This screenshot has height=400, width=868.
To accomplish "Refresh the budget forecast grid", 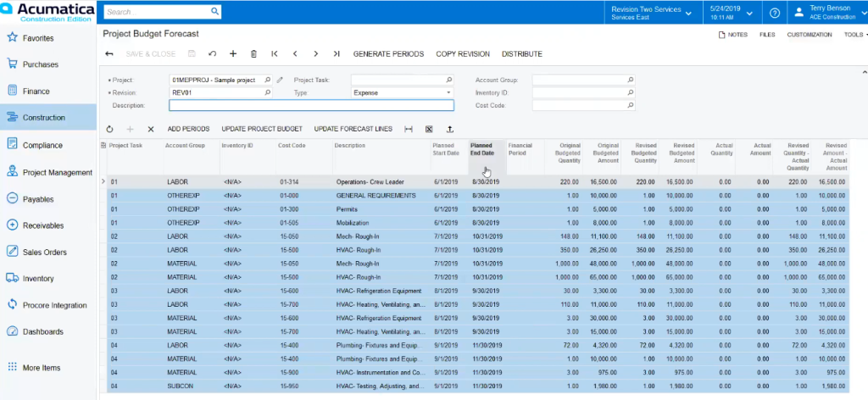I will point(109,129).
